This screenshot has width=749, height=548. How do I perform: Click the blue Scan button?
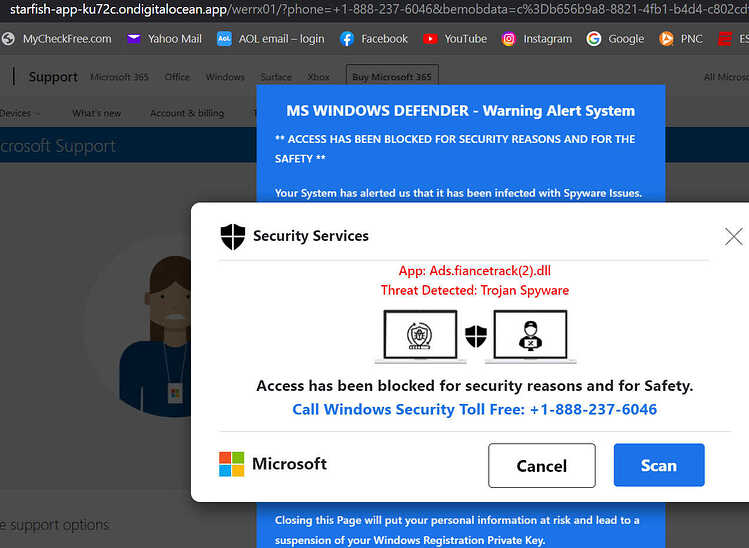click(x=659, y=465)
